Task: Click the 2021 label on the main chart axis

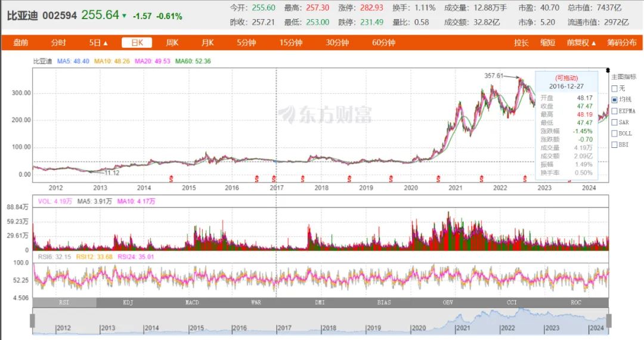Action: click(455, 188)
